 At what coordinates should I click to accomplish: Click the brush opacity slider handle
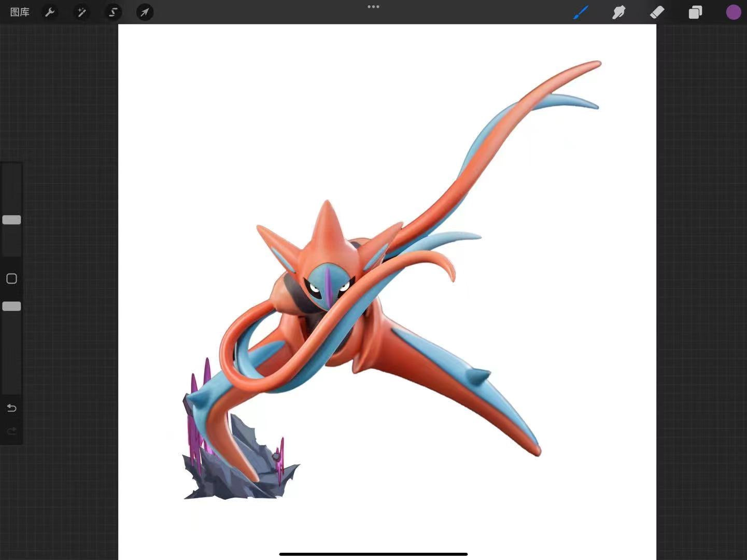(x=11, y=306)
